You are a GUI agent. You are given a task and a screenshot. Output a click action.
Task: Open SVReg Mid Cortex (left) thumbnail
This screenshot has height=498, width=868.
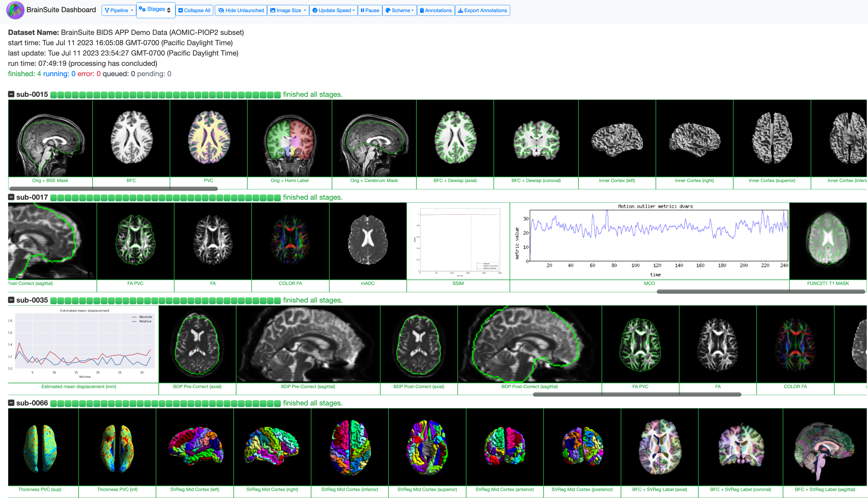(x=195, y=447)
